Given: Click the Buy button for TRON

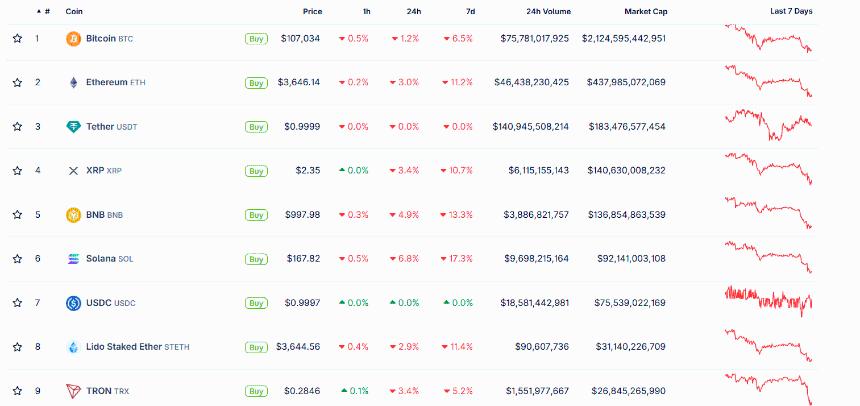Looking at the screenshot, I should [x=256, y=390].
